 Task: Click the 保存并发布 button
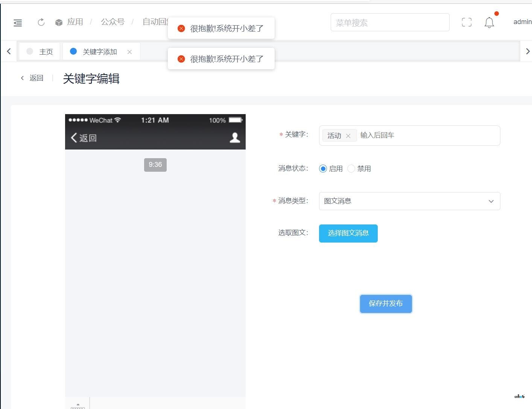click(386, 304)
